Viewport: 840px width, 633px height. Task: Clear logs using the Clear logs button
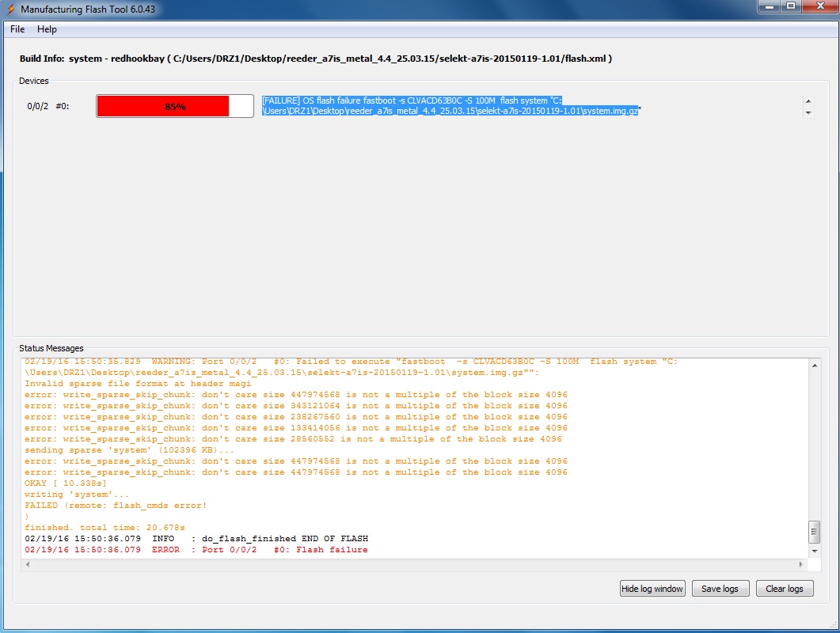pyautogui.click(x=784, y=589)
